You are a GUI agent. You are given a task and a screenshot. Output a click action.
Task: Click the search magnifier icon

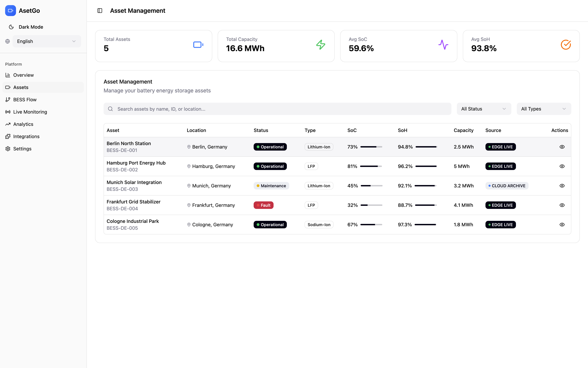[x=110, y=109]
